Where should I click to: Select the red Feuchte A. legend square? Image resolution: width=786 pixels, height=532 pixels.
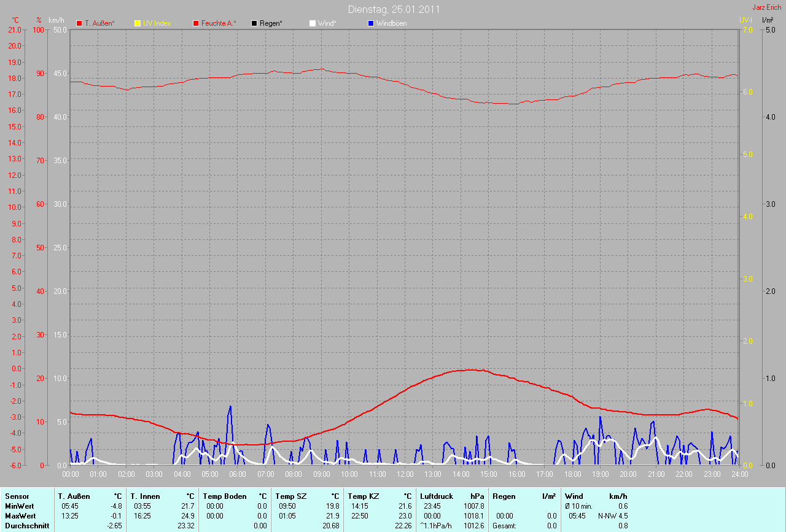[x=196, y=23]
